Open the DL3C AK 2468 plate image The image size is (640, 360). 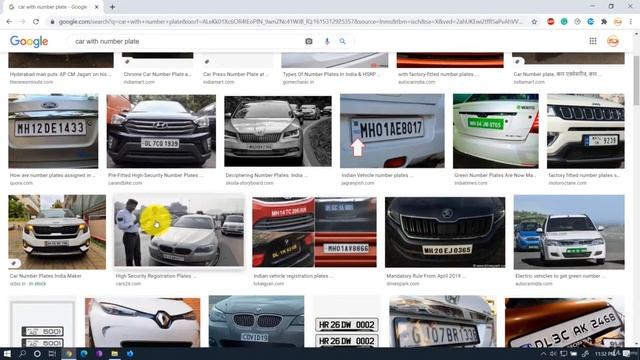coord(564,322)
